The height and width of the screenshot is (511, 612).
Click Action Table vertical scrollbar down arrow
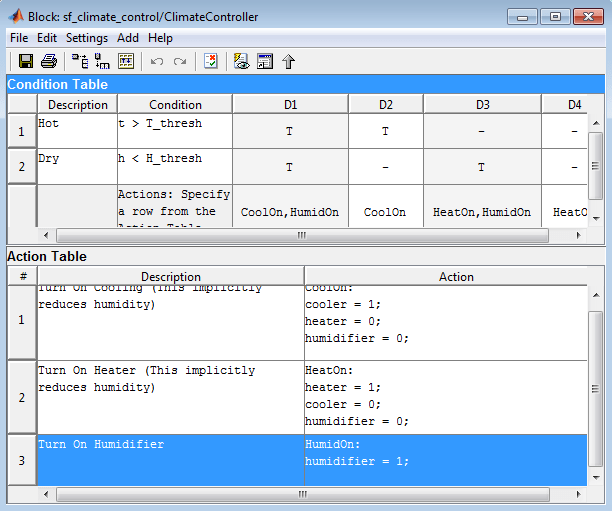point(596,477)
